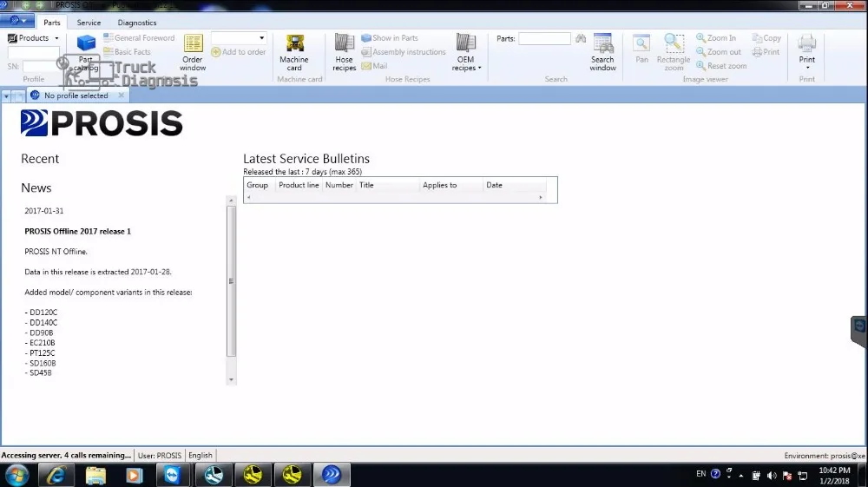
Task: Click the Products profile input field
Action: [33, 52]
